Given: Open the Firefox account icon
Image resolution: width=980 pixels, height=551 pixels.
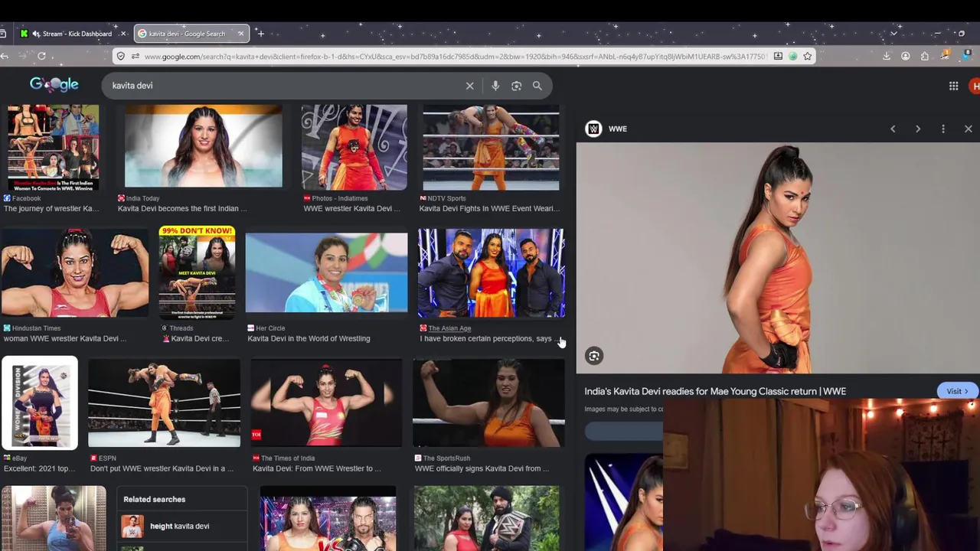Looking at the screenshot, I should click(x=906, y=56).
